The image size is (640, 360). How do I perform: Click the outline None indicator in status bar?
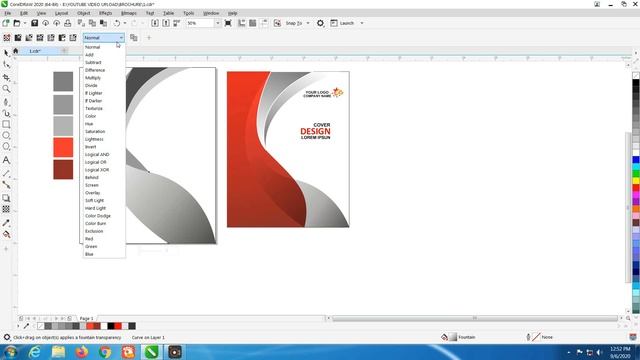(540, 337)
